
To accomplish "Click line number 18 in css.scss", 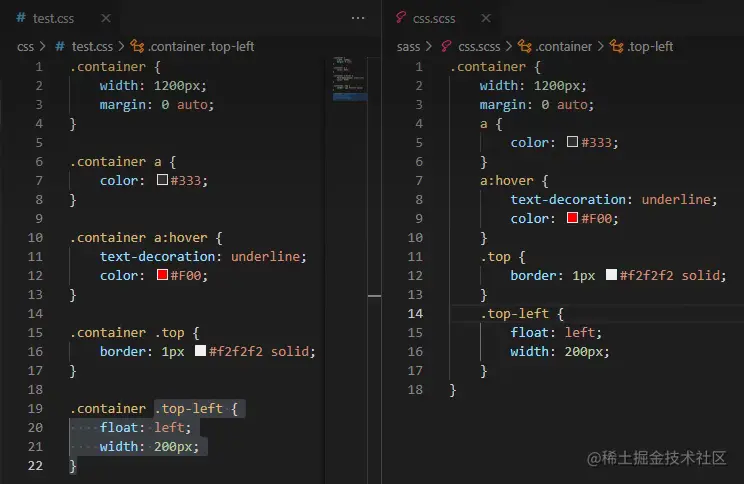I will tap(415, 390).
